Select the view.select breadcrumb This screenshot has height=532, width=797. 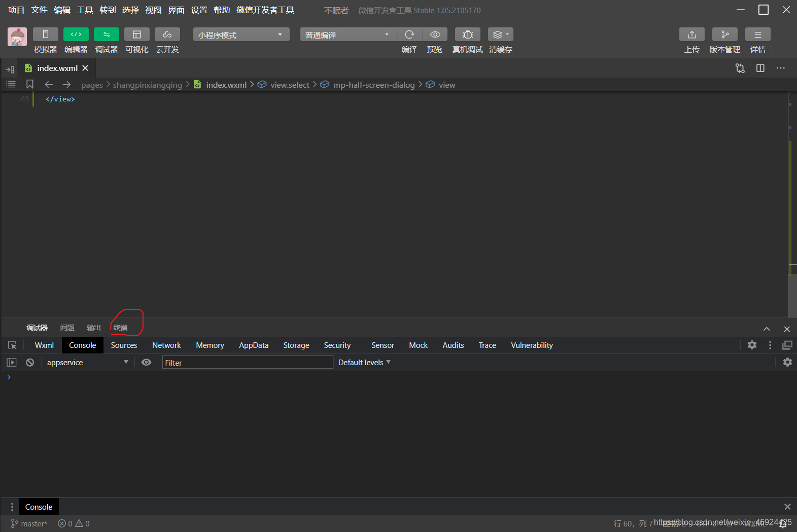[290, 85]
